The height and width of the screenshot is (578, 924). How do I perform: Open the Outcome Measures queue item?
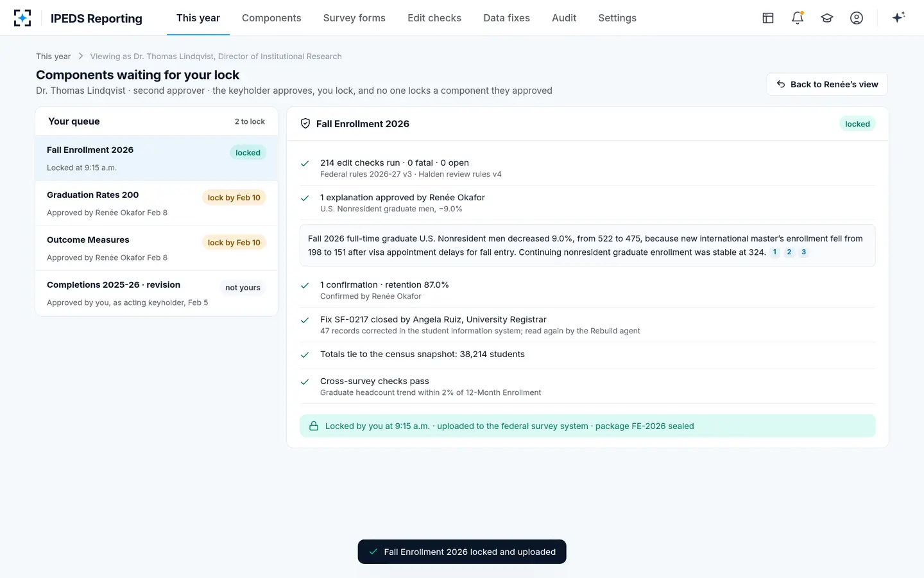(x=157, y=249)
